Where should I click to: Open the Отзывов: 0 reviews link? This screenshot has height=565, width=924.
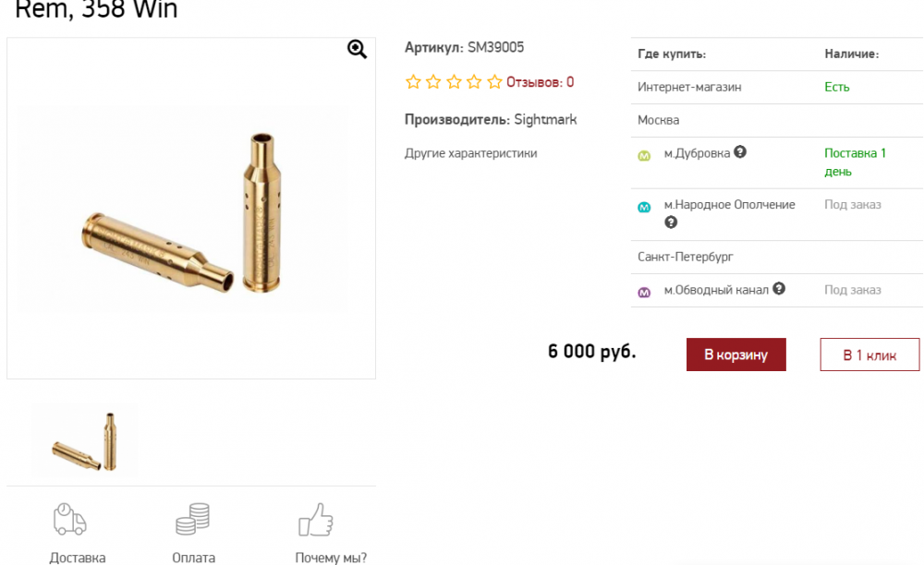click(x=540, y=82)
